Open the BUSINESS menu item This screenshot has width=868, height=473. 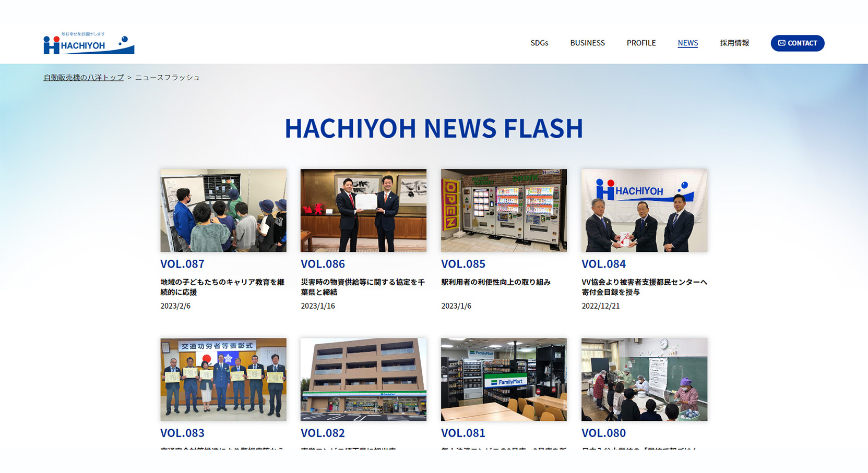pyautogui.click(x=587, y=43)
